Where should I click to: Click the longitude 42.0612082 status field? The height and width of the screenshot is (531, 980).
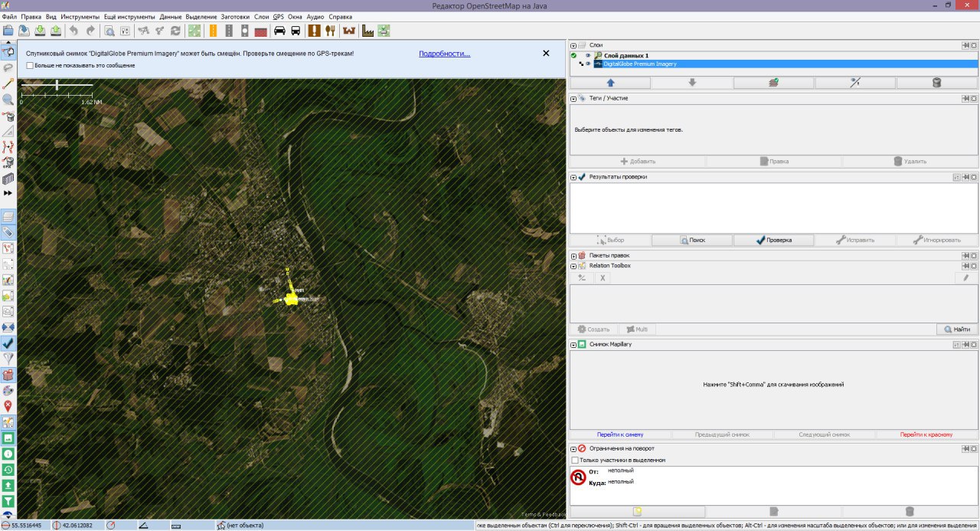77,526
